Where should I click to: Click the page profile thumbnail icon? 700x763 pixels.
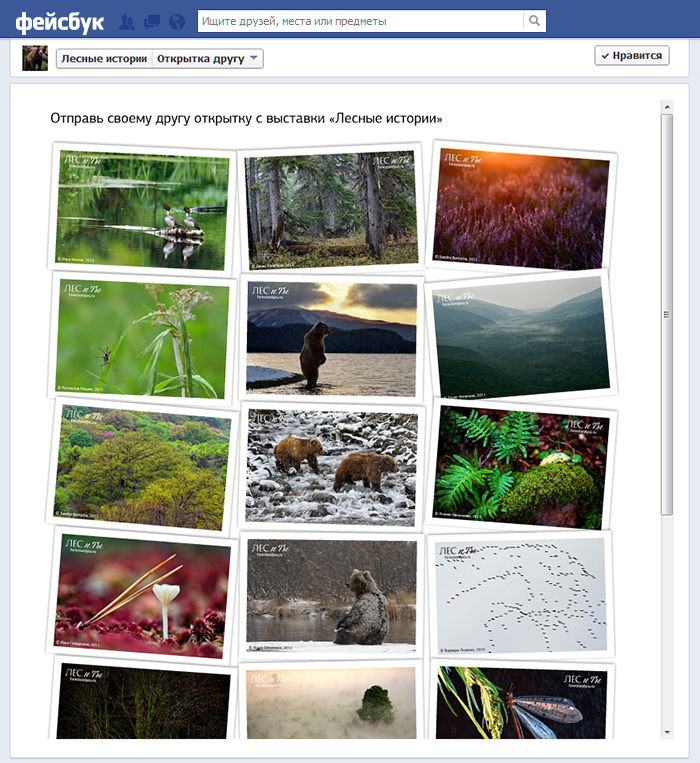point(35,58)
